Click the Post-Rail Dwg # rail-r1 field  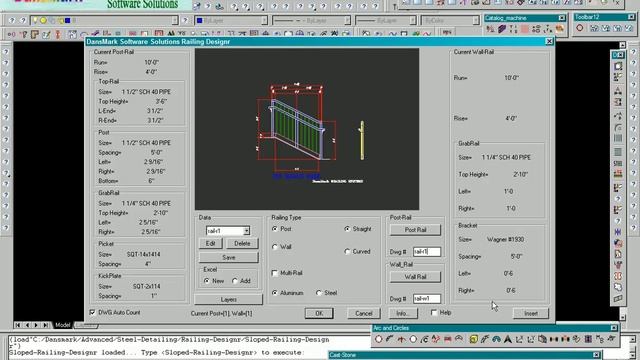427,252
